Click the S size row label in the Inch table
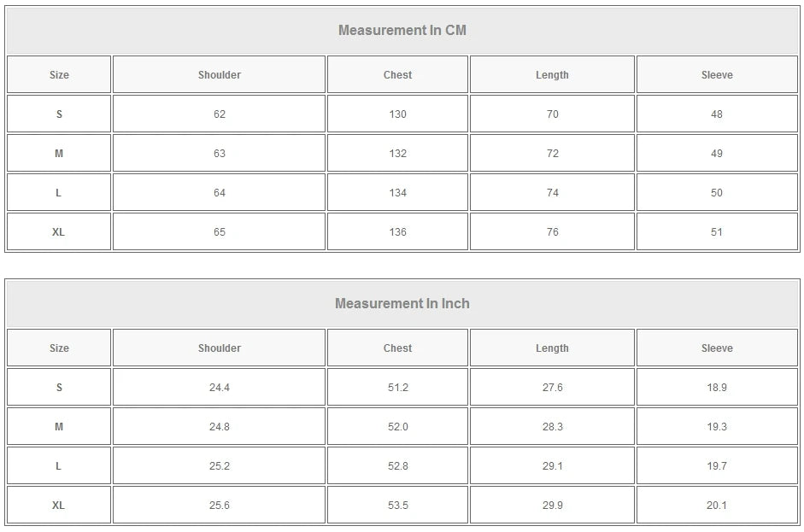Screen dimensions: 804x532 click(x=59, y=388)
